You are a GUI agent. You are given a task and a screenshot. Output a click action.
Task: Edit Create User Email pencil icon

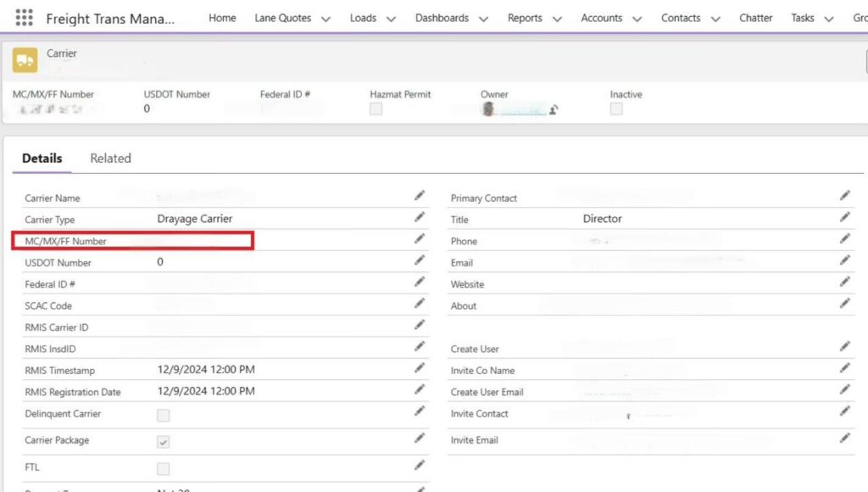[x=845, y=390]
